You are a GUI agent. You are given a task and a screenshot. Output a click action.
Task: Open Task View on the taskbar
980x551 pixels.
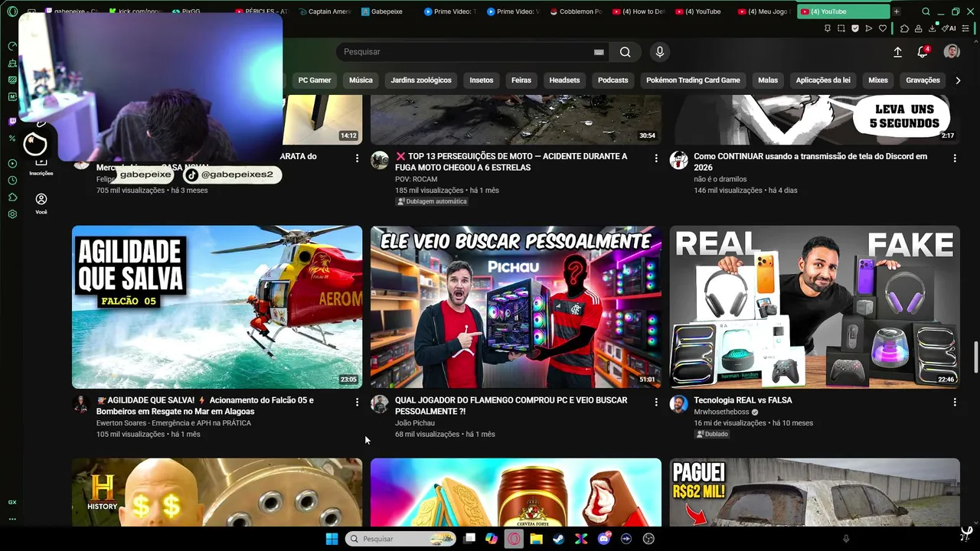(469, 539)
